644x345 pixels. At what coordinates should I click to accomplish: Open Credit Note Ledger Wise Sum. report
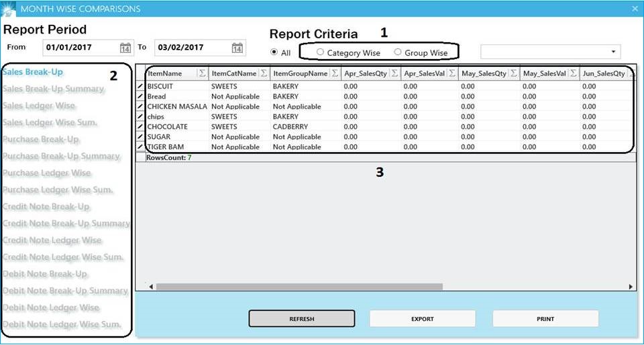[x=63, y=257]
